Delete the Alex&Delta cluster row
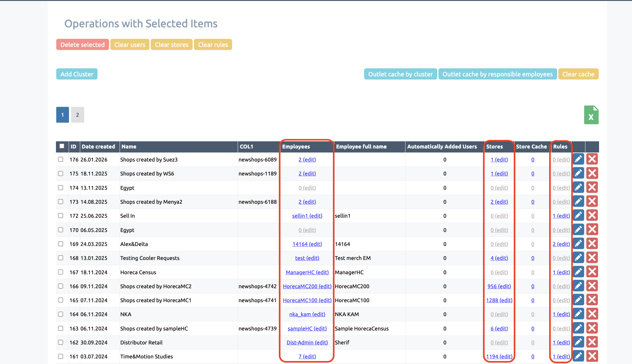This screenshot has width=632, height=364. tap(592, 244)
